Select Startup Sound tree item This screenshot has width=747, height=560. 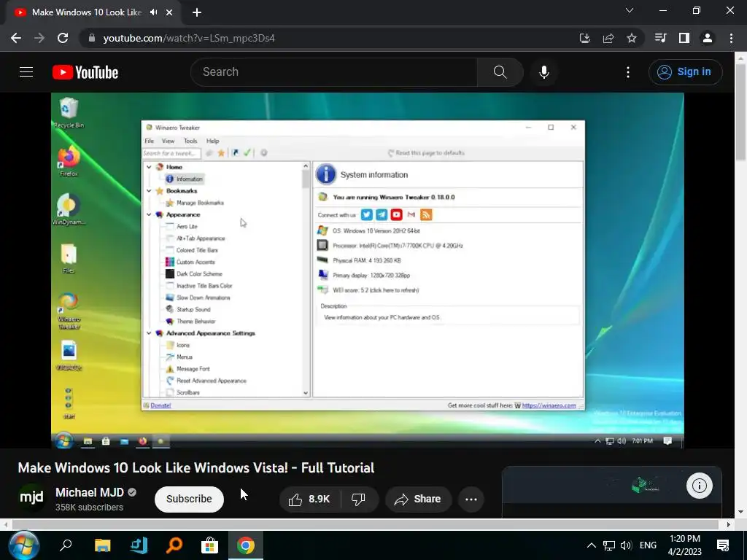pyautogui.click(x=193, y=309)
